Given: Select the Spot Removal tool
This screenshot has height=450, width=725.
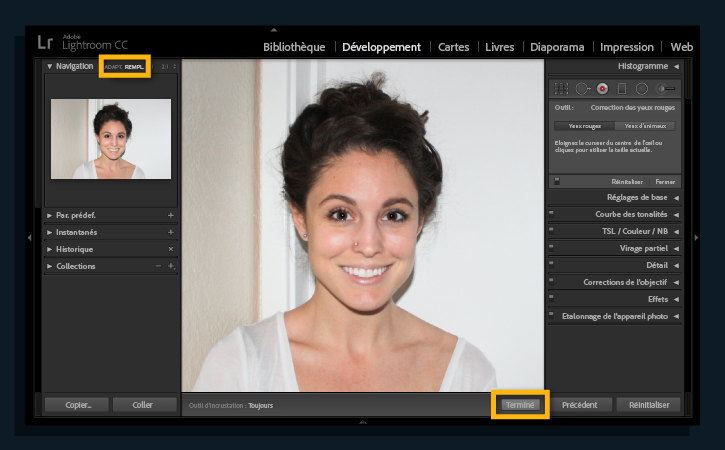Looking at the screenshot, I should (582, 88).
